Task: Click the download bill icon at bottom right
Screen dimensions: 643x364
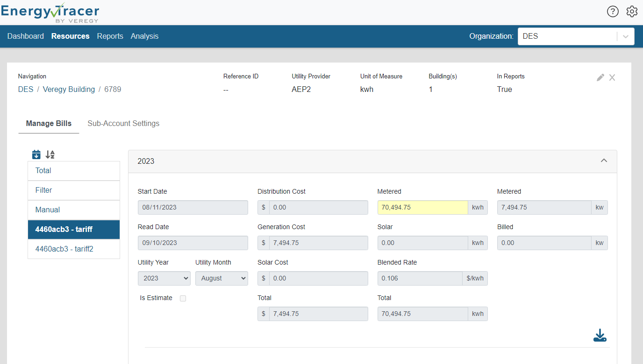Action: [600, 336]
